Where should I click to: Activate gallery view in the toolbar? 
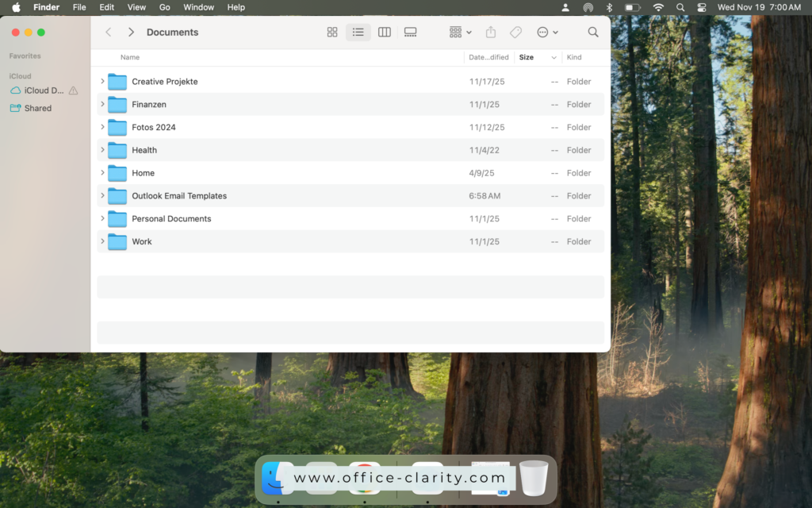[410, 32]
